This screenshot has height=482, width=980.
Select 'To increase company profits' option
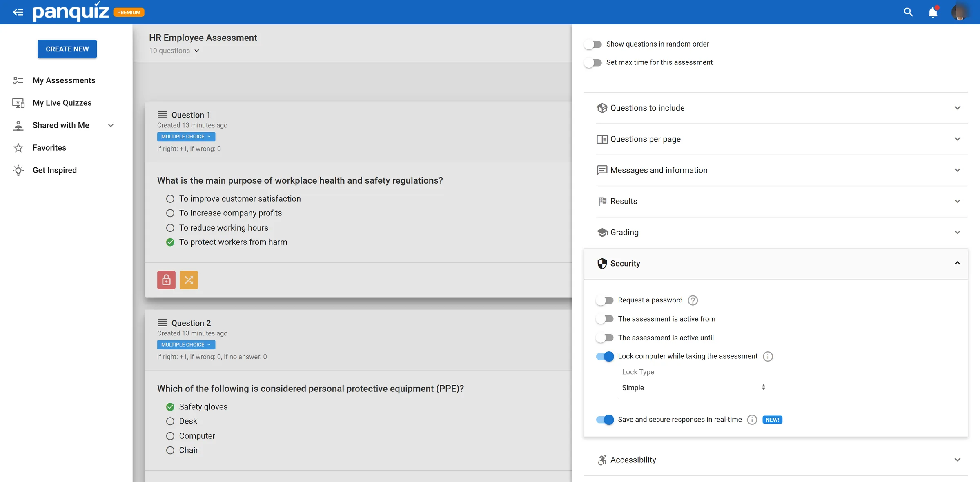coord(170,213)
